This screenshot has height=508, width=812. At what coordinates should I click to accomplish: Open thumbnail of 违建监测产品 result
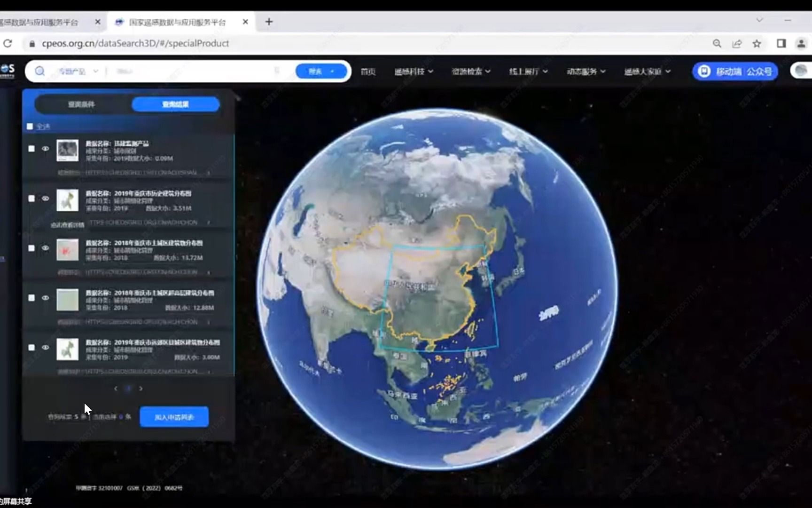(x=68, y=151)
